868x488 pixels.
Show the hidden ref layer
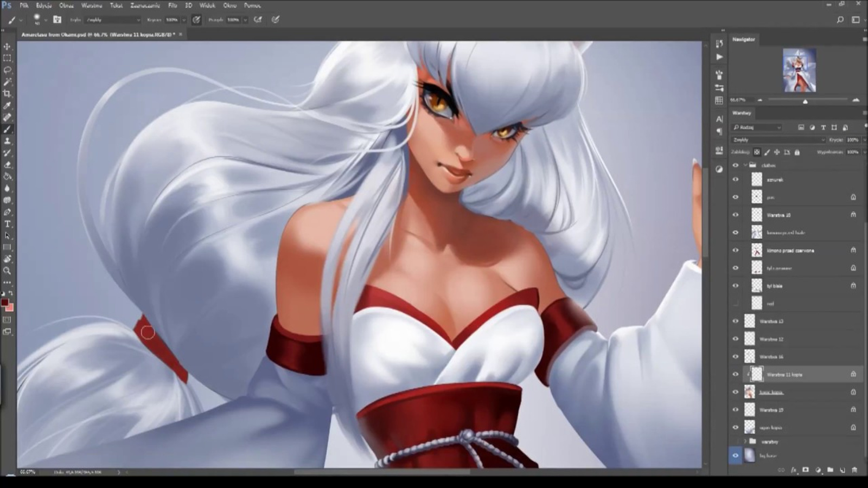pos(736,304)
